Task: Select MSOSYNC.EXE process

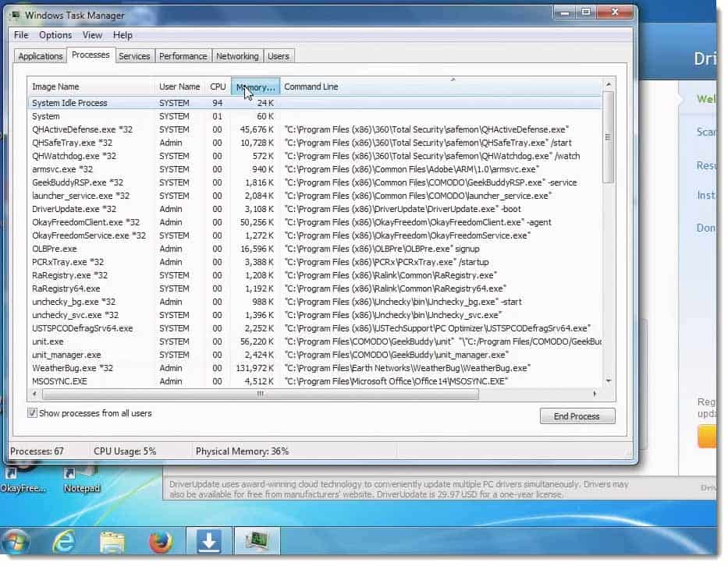Action: pyautogui.click(x=314, y=381)
